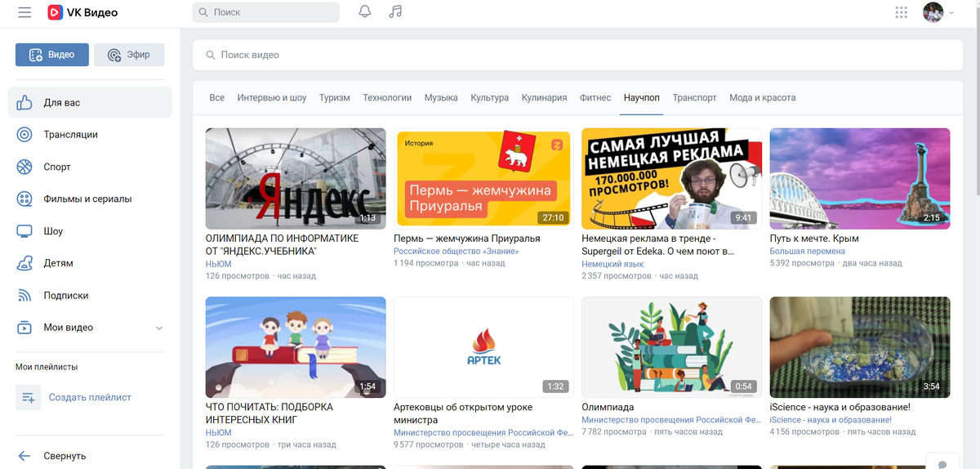Select the Культура tab
This screenshot has height=469, width=980.
point(490,97)
